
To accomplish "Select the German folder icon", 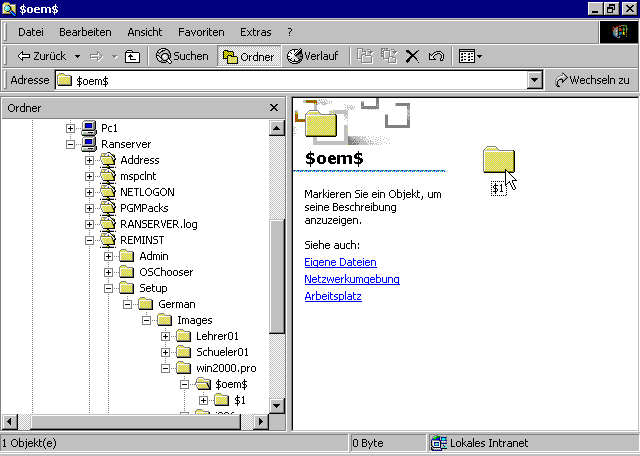I will [146, 304].
